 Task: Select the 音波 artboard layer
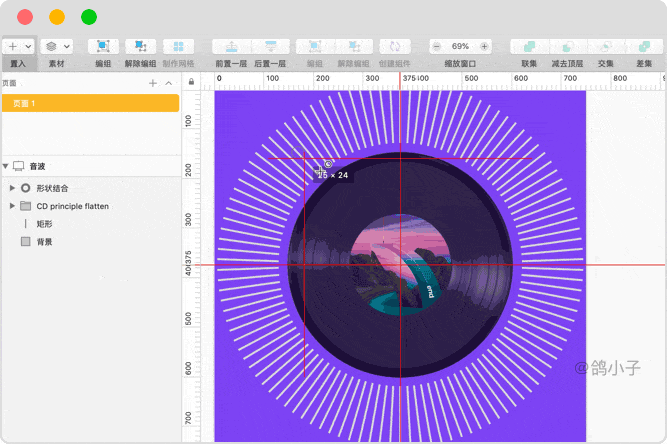[91, 166]
